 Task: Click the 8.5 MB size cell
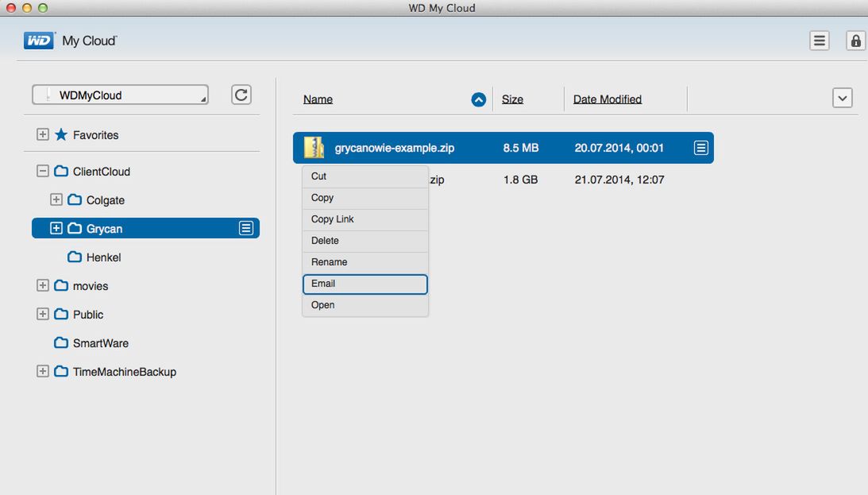(521, 148)
